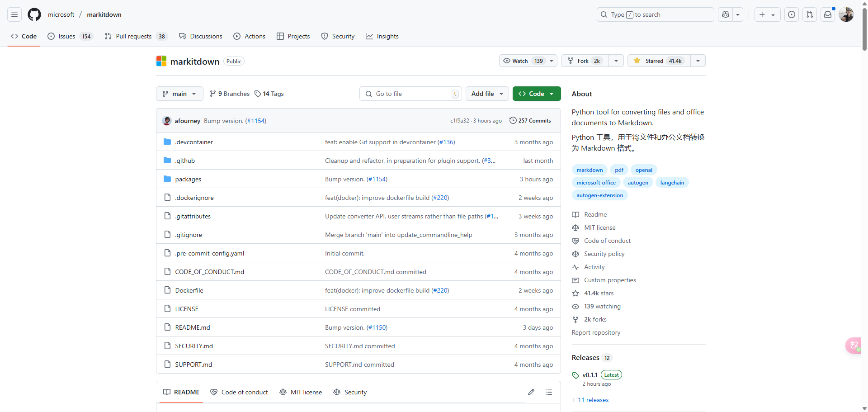868x412 pixels.
Task: Select the markdown topic tag
Action: [x=590, y=170]
